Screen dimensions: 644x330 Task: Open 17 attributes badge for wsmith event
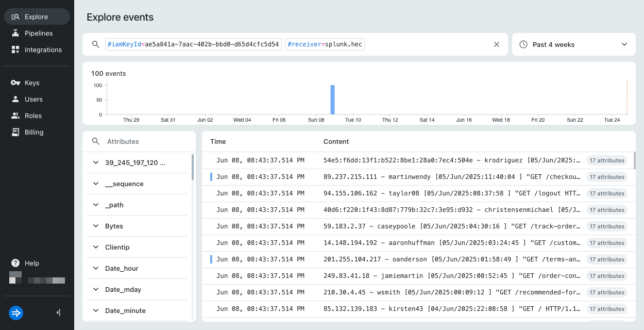[607, 292]
